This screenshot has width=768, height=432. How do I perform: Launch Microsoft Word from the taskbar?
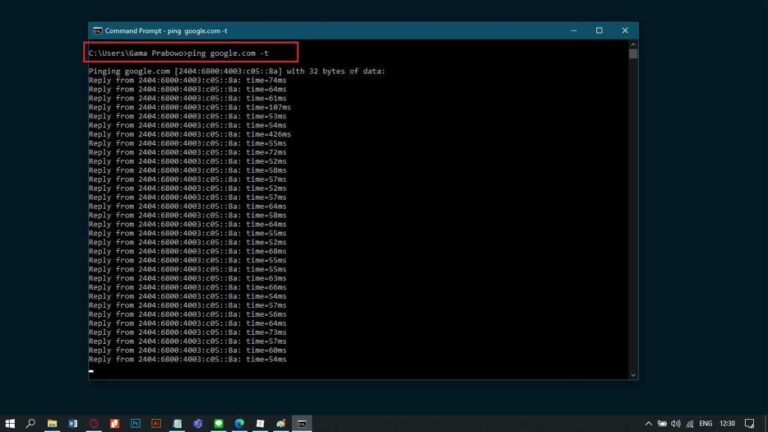tap(73, 423)
